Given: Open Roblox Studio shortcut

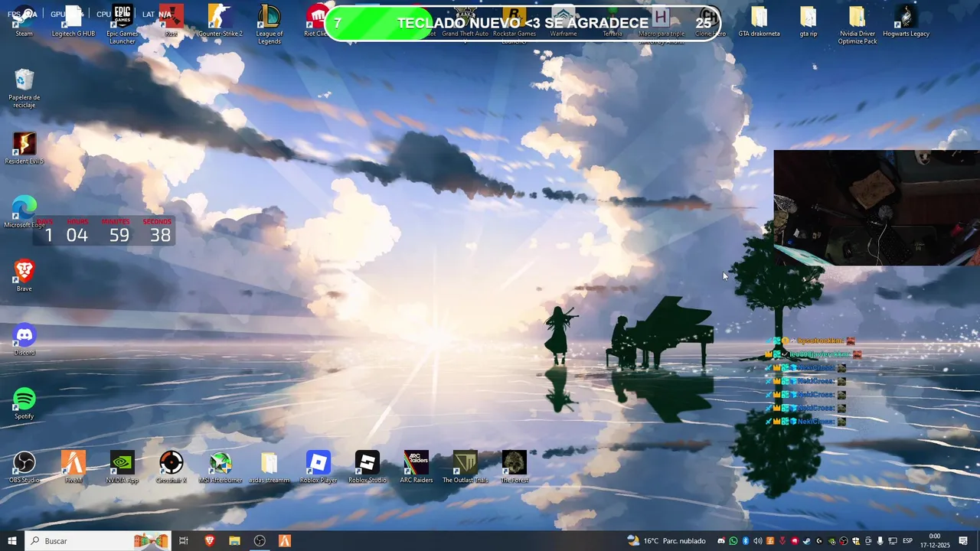Looking at the screenshot, I should (x=367, y=468).
